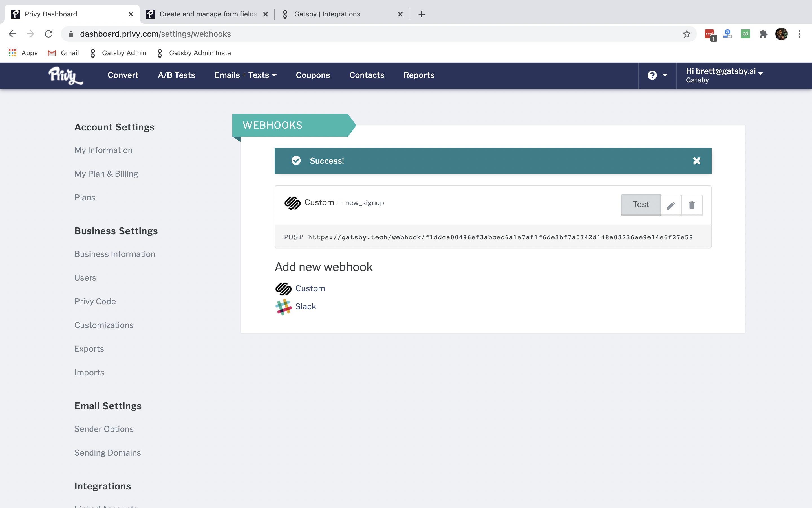Add a new Slack webhook link
812x508 pixels.
pos(306,307)
